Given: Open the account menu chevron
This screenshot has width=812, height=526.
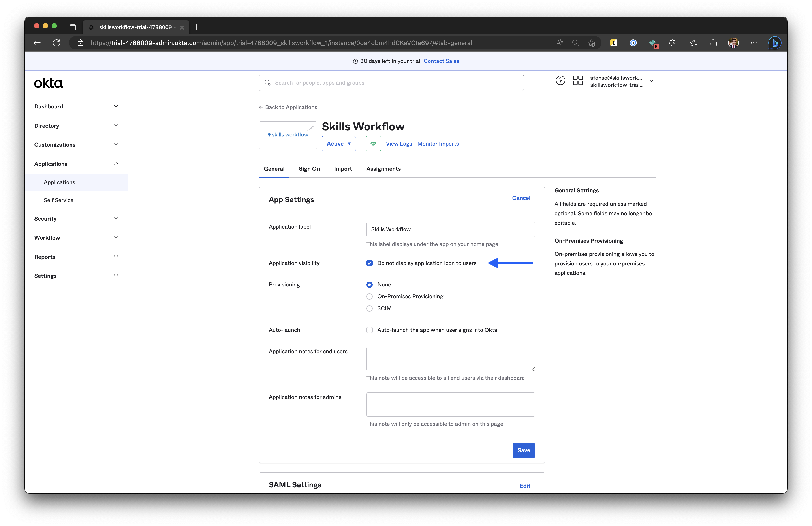Looking at the screenshot, I should click(651, 81).
